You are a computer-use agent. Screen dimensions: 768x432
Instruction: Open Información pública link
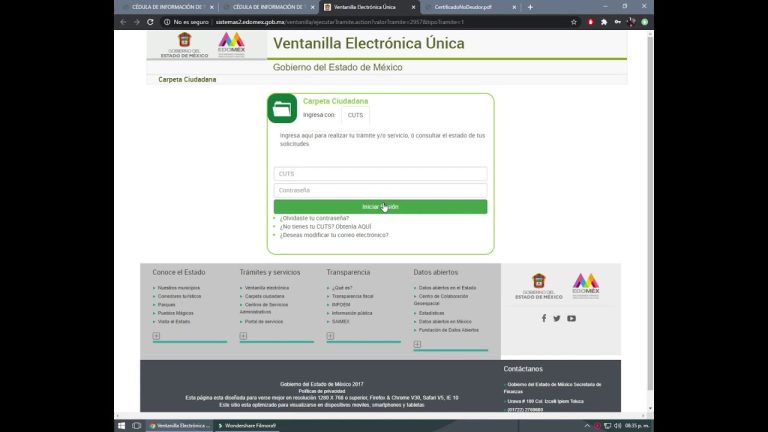click(x=352, y=313)
